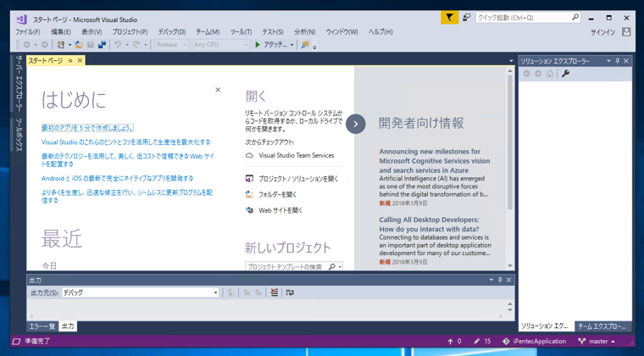The height and width of the screenshot is (356, 644).
Task: Toggle word wrap icon in output panel
Action: 290,292
